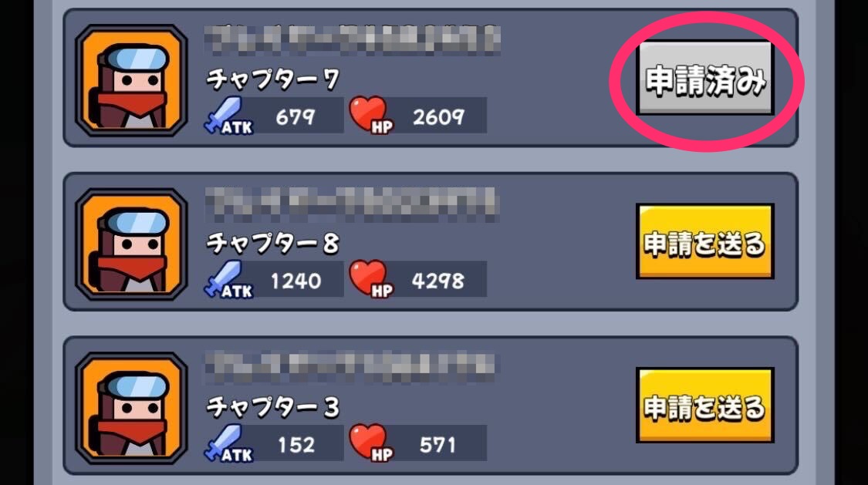Select the Chapter 3 player's avatar

pyautogui.click(x=131, y=408)
